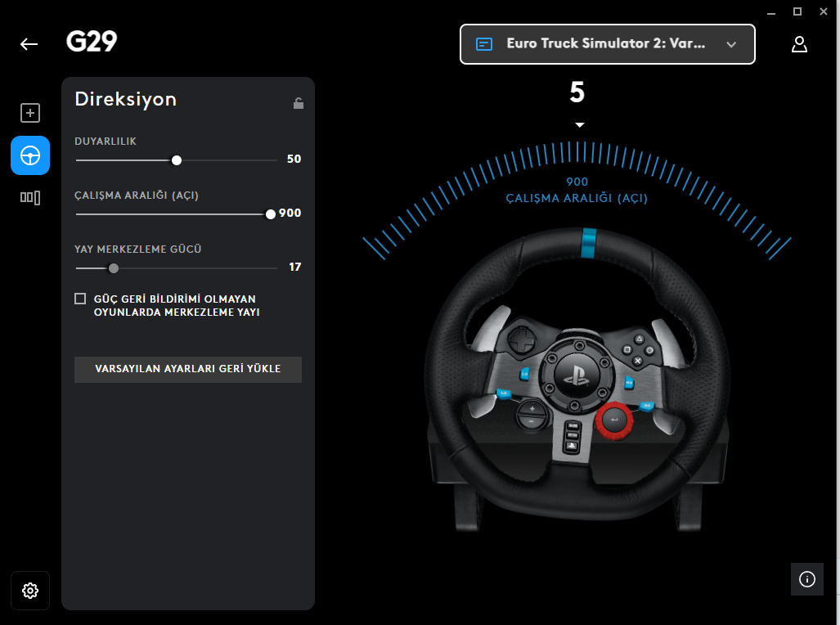Close the G HUB window

point(824,11)
